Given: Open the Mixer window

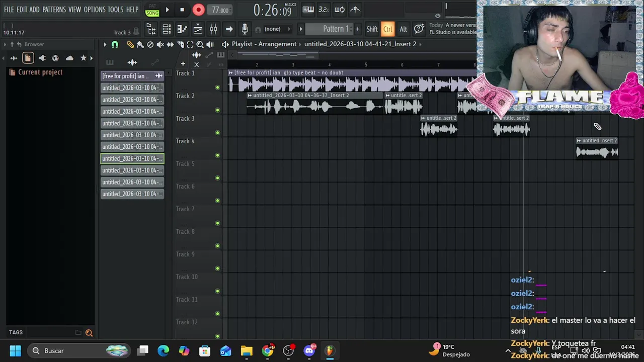Looking at the screenshot, I should tap(213, 29).
